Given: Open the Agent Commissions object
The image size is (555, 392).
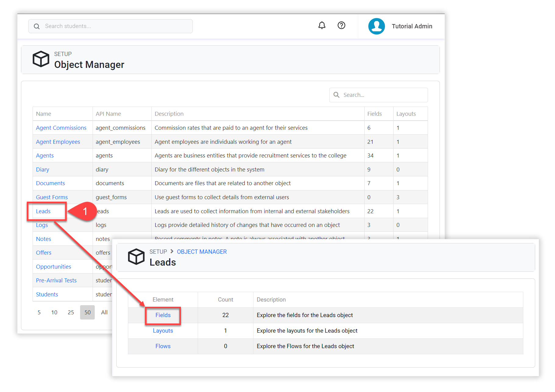Looking at the screenshot, I should (61, 128).
